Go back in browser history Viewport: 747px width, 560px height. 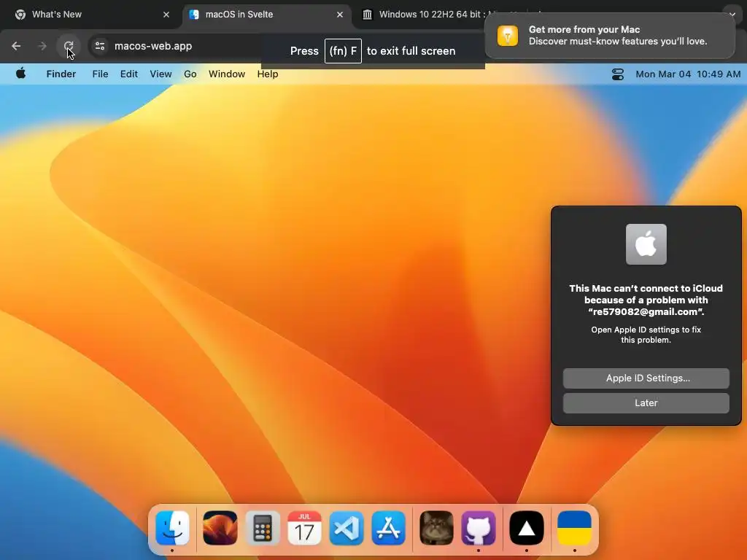tap(16, 46)
